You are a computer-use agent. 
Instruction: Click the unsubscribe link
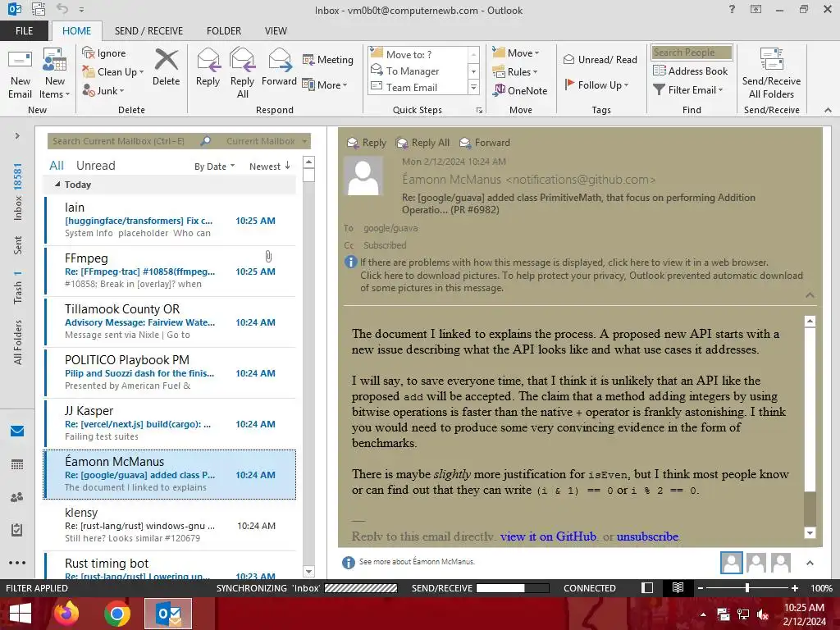(647, 536)
